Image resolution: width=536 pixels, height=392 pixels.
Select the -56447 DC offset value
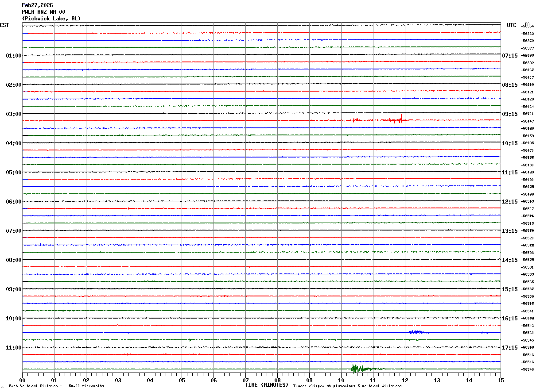click(x=528, y=121)
